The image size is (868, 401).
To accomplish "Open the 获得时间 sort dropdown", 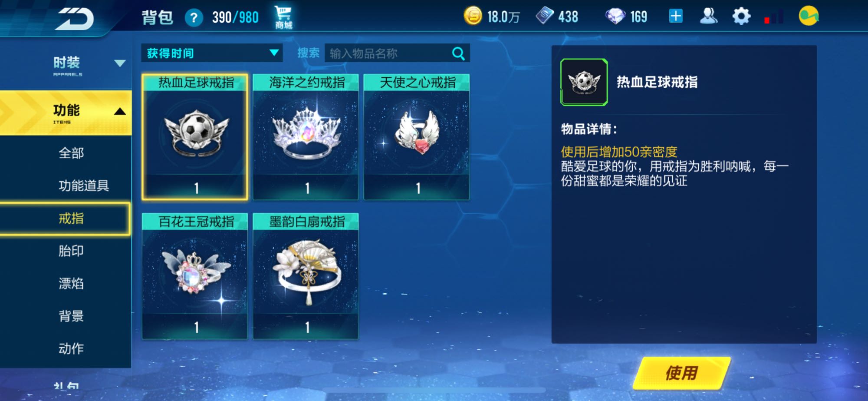I will [x=212, y=53].
